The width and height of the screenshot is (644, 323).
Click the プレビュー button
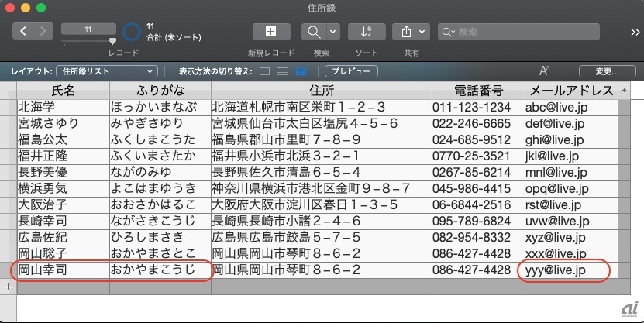[350, 71]
